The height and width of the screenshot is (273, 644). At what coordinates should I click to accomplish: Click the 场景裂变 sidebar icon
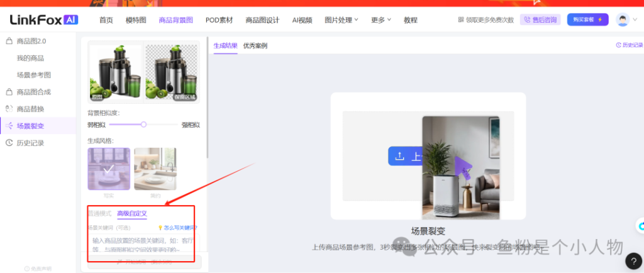click(9, 126)
